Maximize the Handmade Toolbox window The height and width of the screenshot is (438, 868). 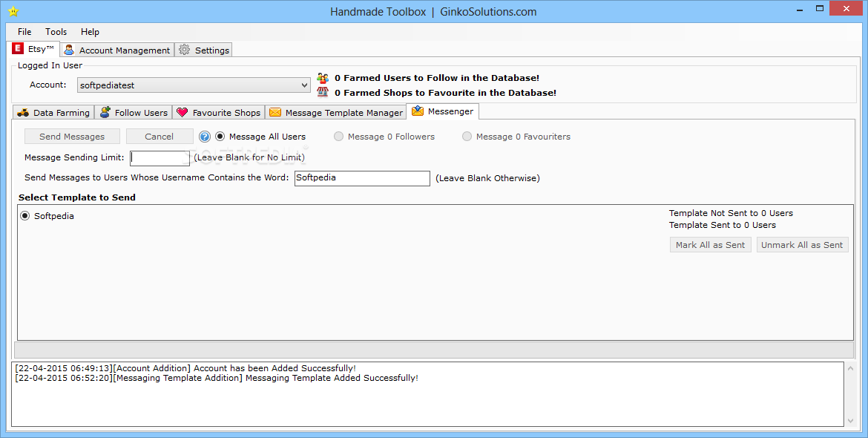820,9
